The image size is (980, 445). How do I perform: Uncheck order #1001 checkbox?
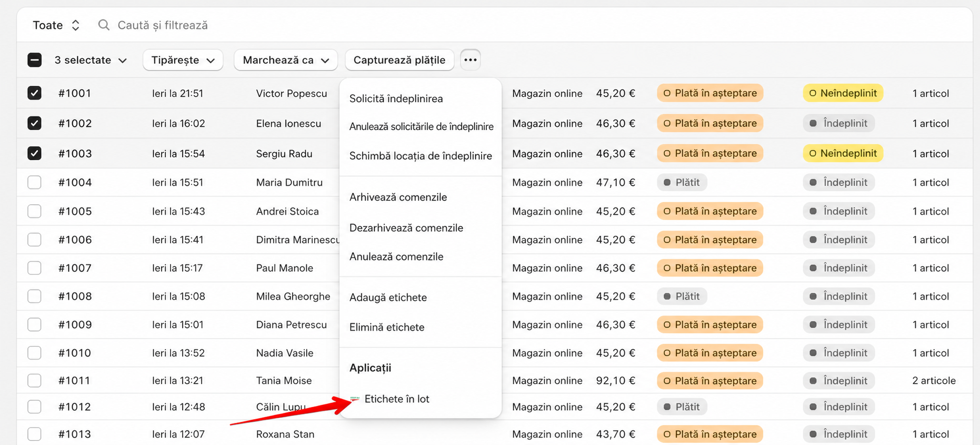pos(35,93)
